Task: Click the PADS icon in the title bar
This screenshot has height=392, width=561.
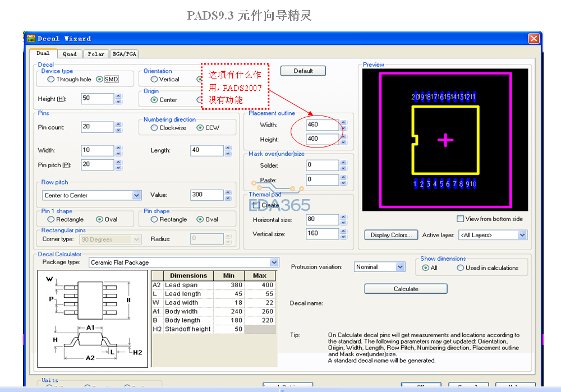Action: click(31, 38)
